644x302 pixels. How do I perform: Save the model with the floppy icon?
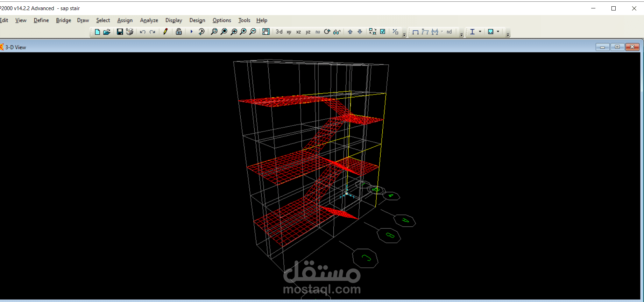[120, 32]
